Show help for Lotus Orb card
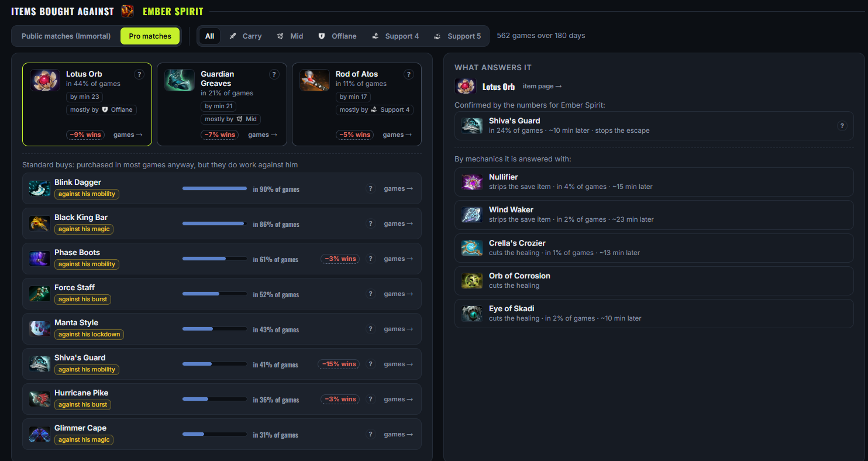Viewport: 868px width, 461px height. click(x=139, y=74)
